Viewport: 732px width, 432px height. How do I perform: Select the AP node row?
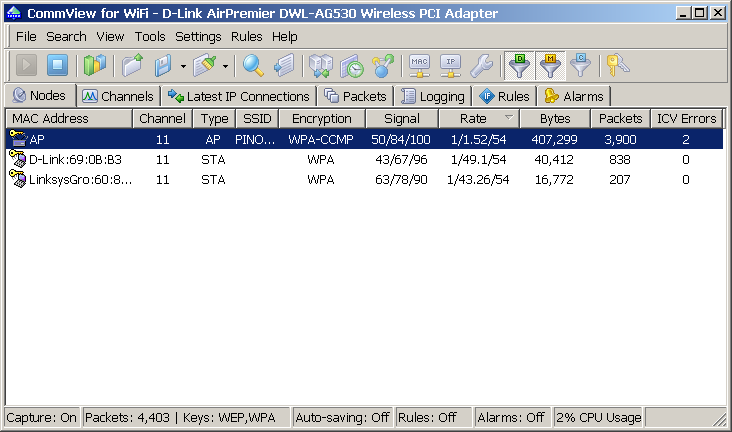click(x=364, y=139)
